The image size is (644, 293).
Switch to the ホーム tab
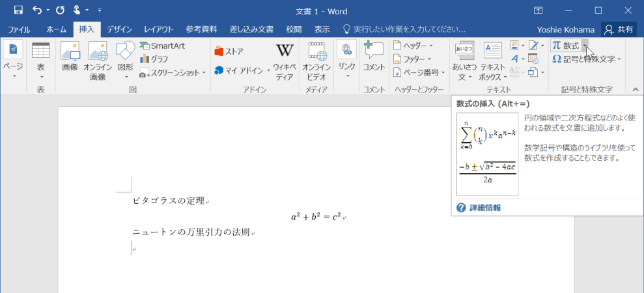point(56,29)
